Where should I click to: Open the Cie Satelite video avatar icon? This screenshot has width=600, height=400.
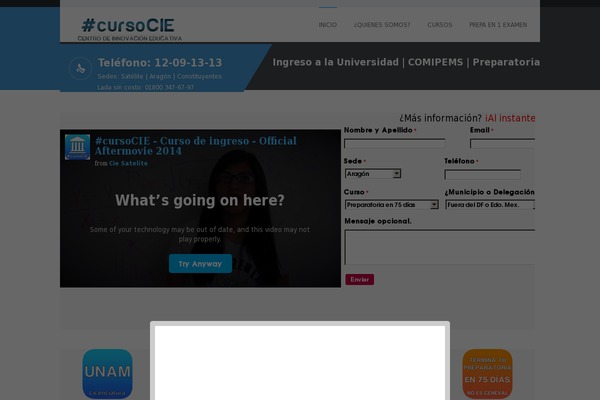click(x=77, y=147)
